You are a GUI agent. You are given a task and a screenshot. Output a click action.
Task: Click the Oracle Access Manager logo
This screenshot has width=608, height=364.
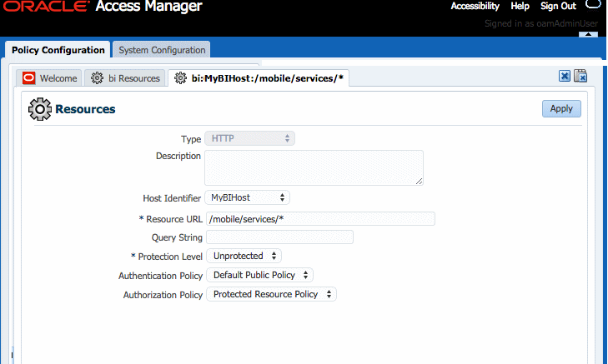tap(103, 6)
